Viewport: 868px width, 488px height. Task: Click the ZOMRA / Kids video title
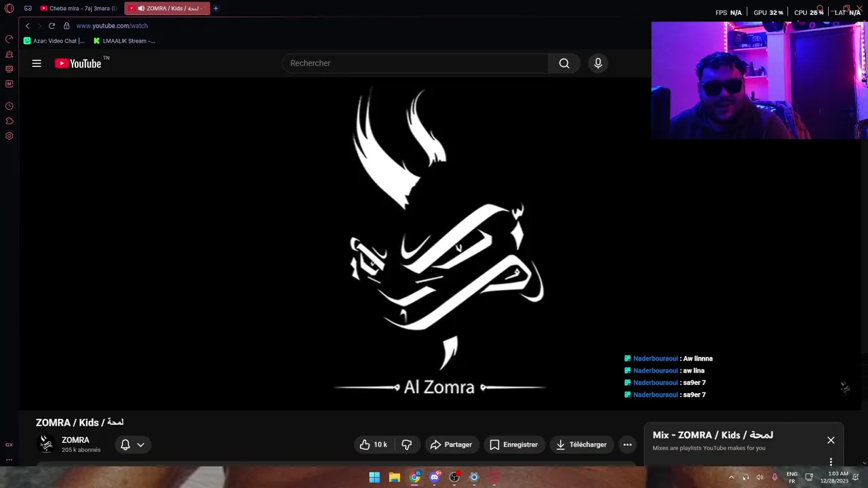point(79,422)
